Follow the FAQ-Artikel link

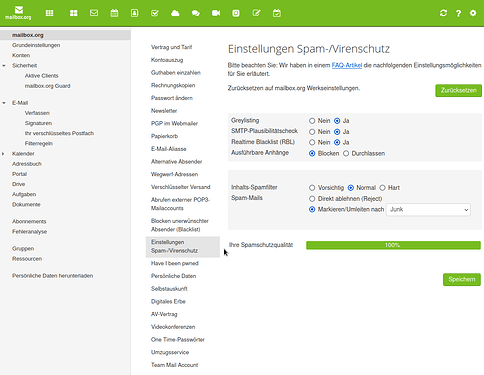(x=347, y=65)
